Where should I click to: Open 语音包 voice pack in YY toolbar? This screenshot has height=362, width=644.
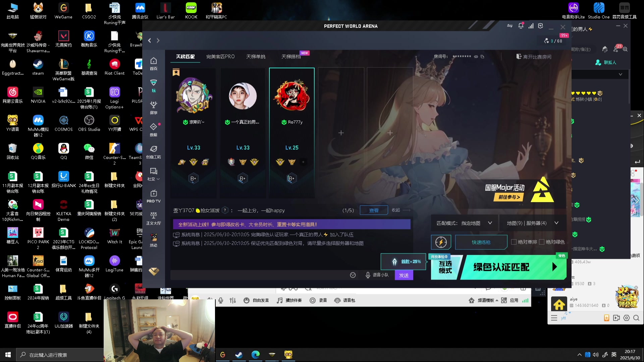click(x=345, y=300)
